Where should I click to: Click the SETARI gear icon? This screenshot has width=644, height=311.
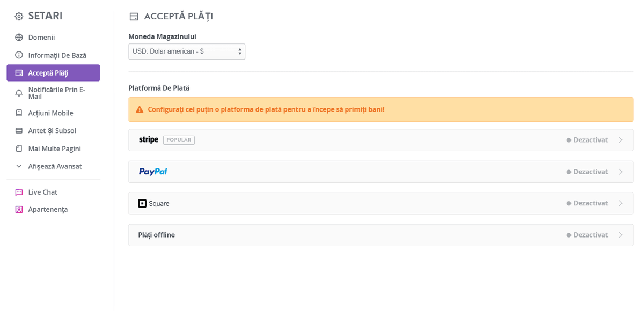pos(19,17)
